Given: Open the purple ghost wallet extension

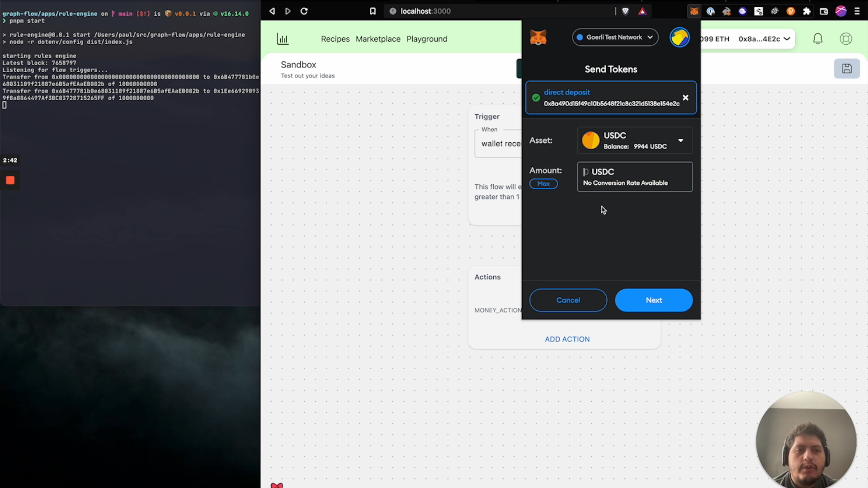Looking at the screenshot, I should (x=743, y=11).
